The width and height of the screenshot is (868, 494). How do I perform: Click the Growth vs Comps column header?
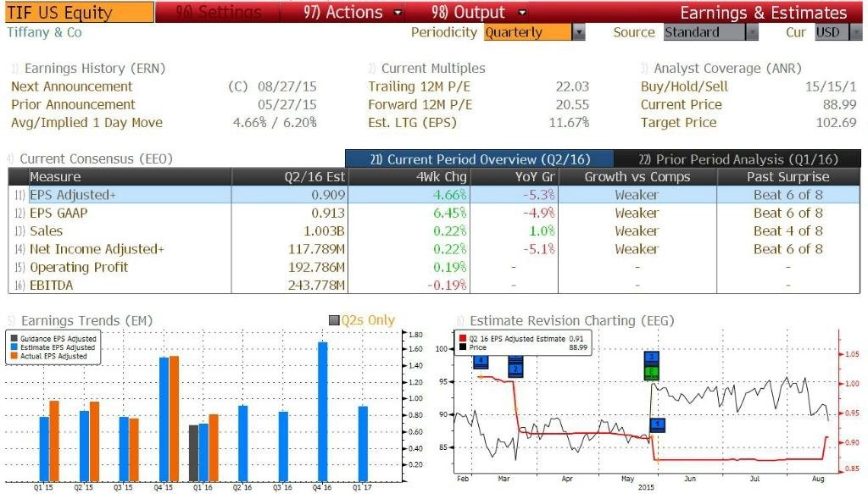pos(637,177)
